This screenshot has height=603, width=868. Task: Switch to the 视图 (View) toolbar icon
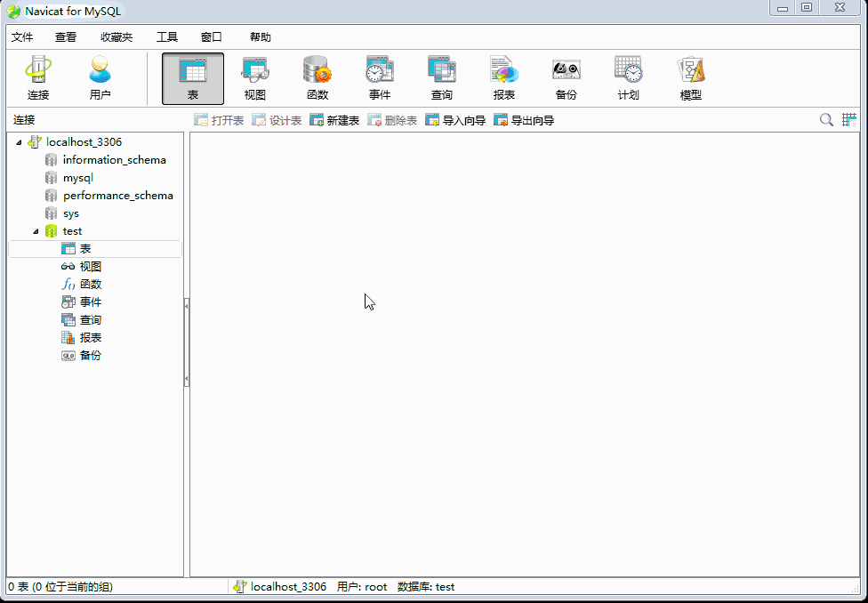click(255, 78)
